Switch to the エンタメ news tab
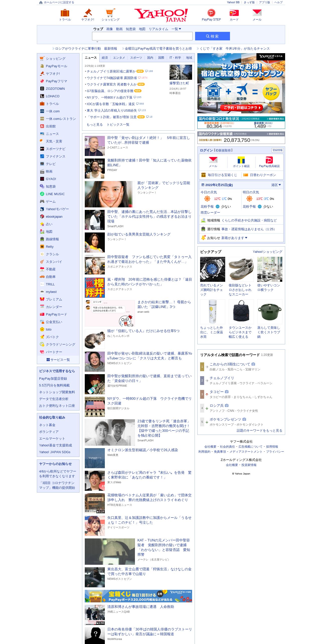The height and width of the screenshot is (644, 322). (119, 58)
